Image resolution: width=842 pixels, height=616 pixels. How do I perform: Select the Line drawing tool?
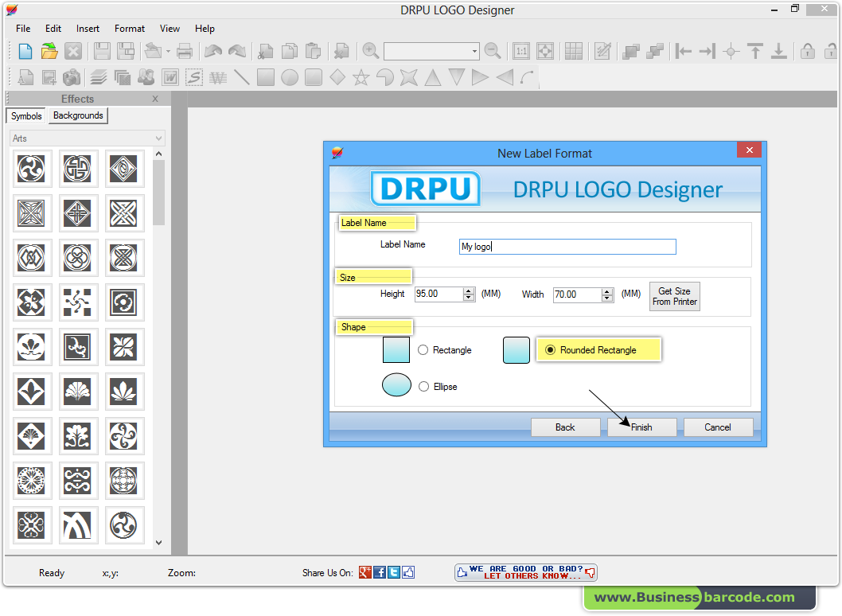coord(242,77)
